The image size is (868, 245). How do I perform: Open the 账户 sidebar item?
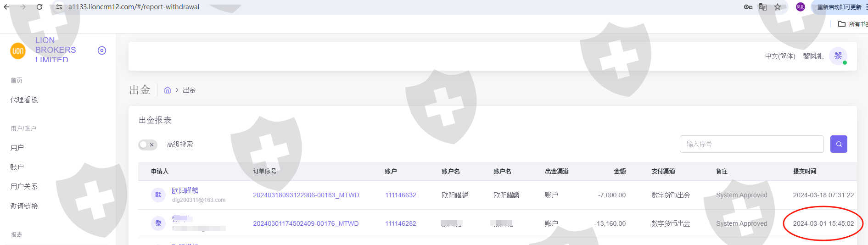(x=17, y=167)
